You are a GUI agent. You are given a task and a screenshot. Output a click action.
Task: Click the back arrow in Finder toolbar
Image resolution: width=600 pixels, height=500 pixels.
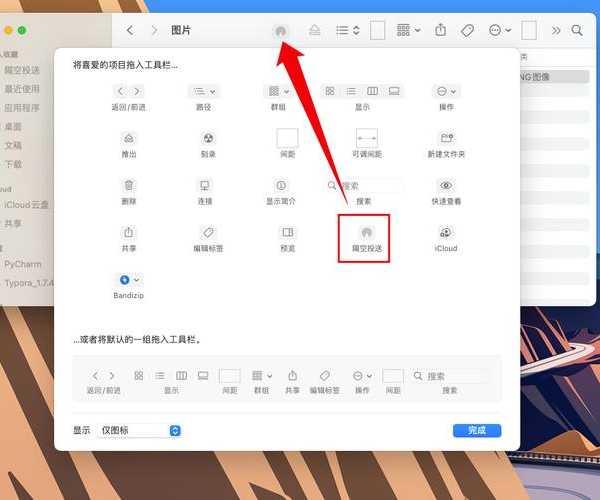click(130, 31)
